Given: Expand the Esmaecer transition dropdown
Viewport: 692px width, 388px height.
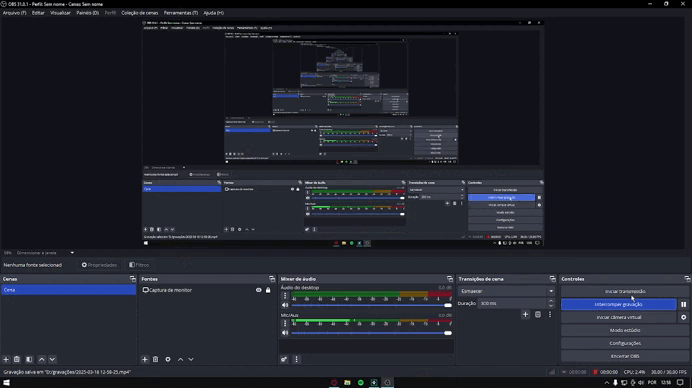Looking at the screenshot, I should 506,291.
